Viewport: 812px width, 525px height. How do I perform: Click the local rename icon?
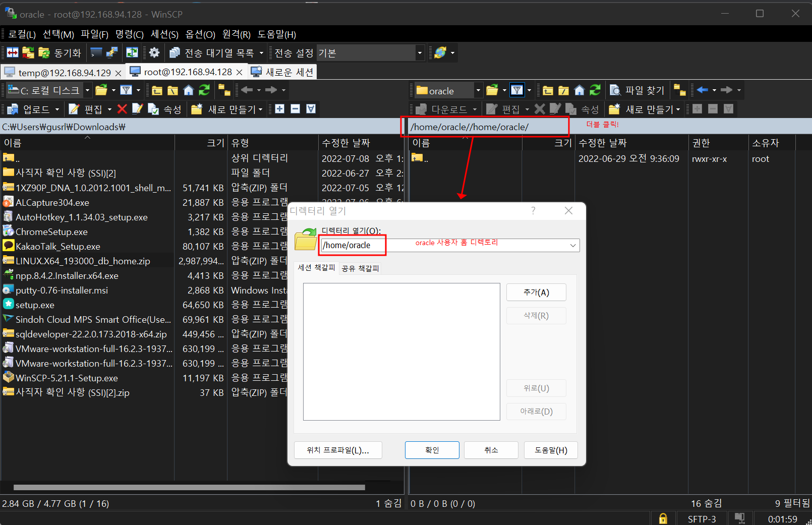click(x=137, y=109)
